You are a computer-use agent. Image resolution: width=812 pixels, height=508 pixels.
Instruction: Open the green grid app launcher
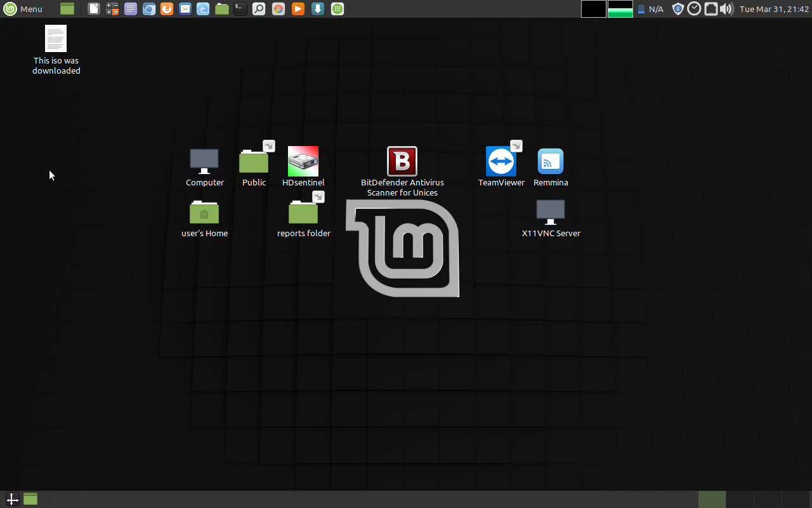pyautogui.click(x=337, y=9)
